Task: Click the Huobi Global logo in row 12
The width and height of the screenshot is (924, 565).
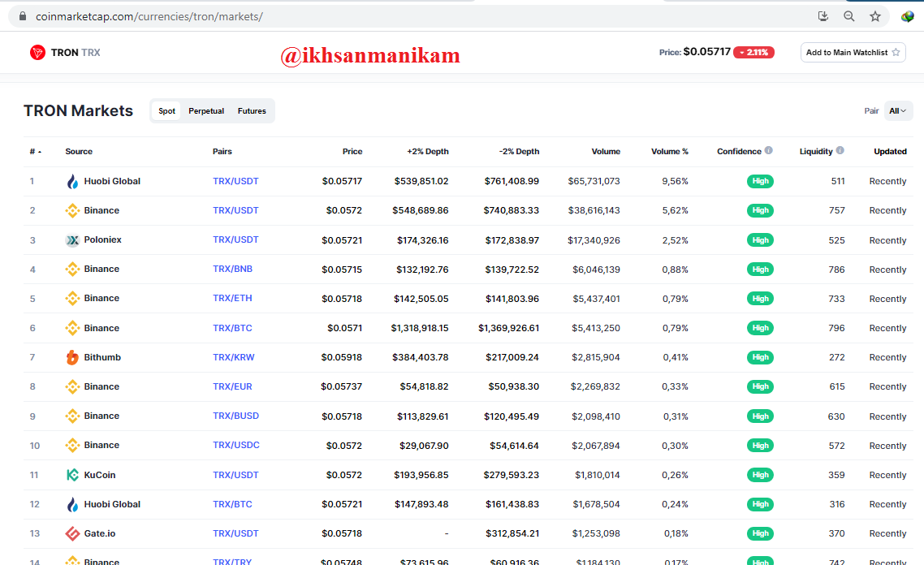Action: click(x=72, y=504)
